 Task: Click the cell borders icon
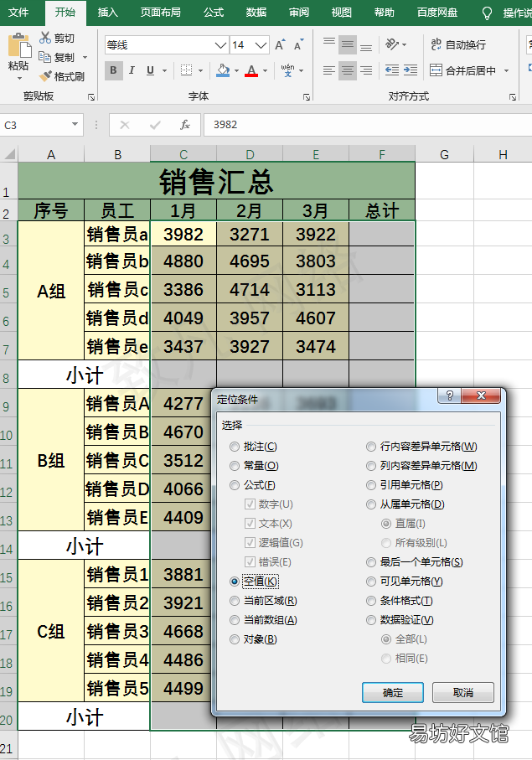(x=187, y=70)
